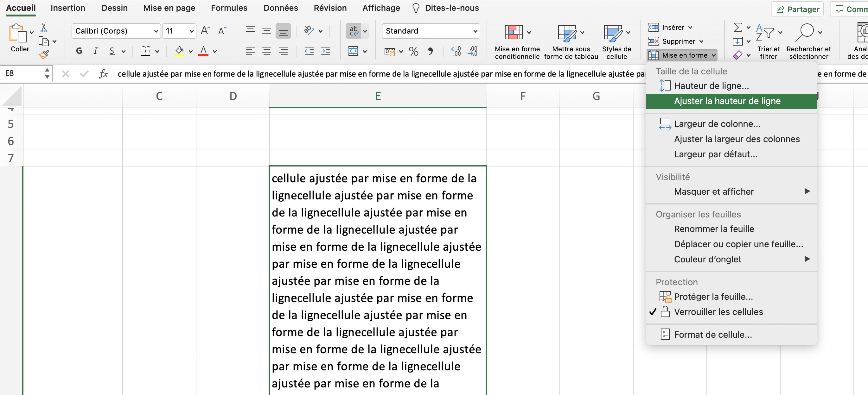Toggle italic I formatting
Screen dimensions: 868x395
pos(95,51)
